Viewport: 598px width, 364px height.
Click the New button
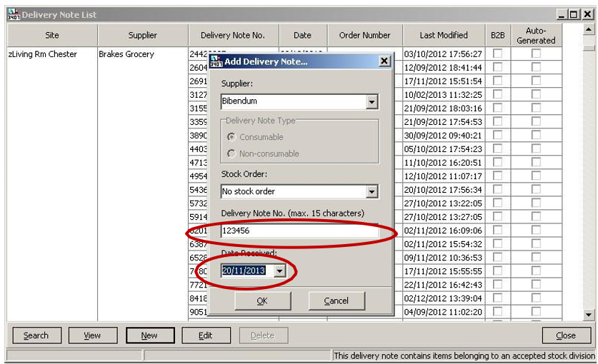[x=149, y=335]
